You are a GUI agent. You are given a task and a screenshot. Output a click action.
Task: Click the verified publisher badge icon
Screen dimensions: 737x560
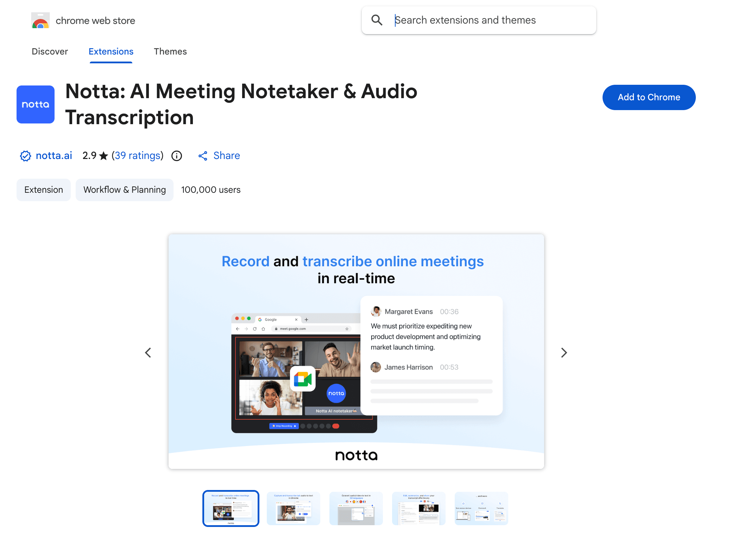click(x=25, y=156)
